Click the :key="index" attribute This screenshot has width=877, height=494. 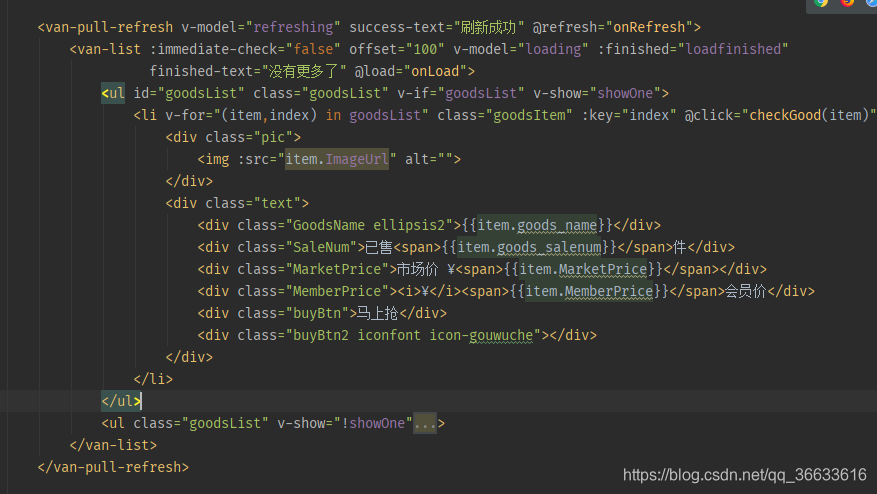(x=629, y=115)
